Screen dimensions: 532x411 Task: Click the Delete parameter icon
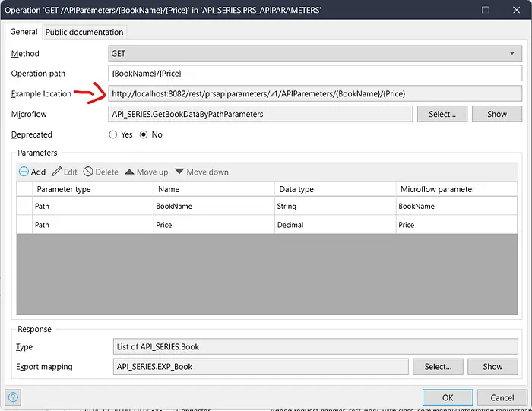88,172
